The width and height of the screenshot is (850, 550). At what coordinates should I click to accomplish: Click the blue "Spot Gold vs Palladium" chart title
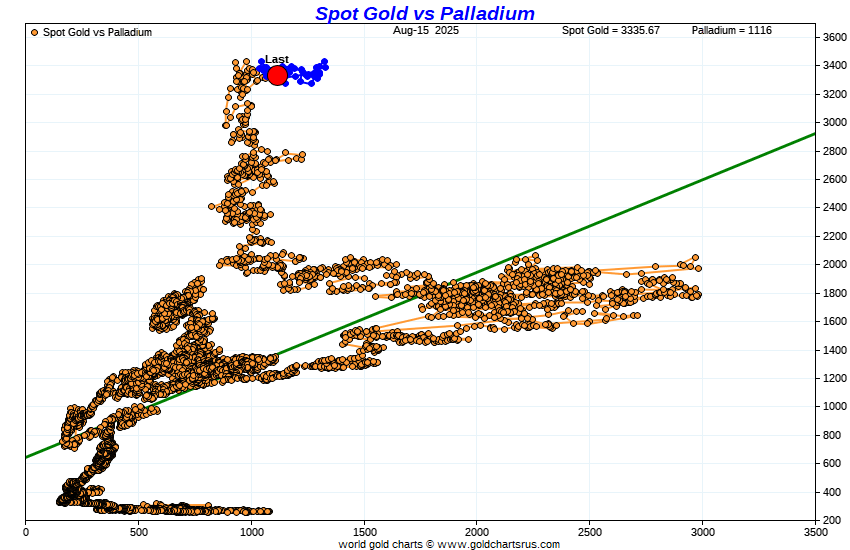[x=424, y=13]
